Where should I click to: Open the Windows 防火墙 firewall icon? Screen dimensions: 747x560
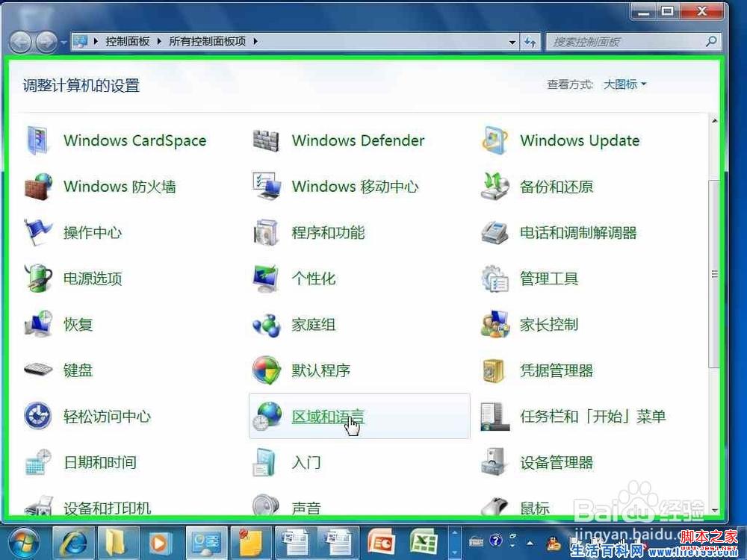(x=38, y=187)
